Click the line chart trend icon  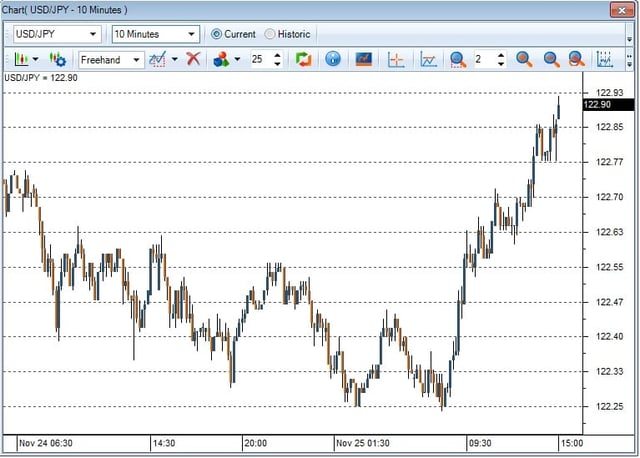(429, 60)
